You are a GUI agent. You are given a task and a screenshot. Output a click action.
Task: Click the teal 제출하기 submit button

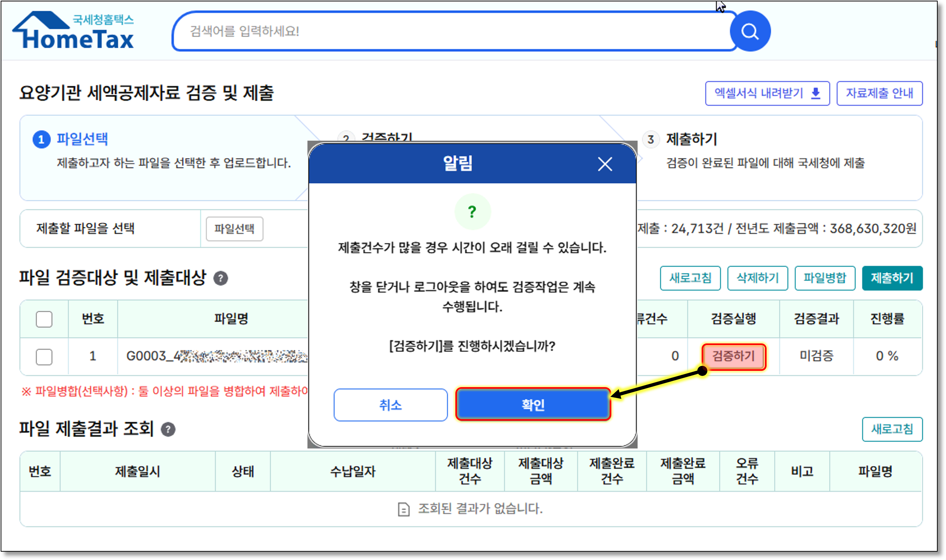pyautogui.click(x=892, y=278)
